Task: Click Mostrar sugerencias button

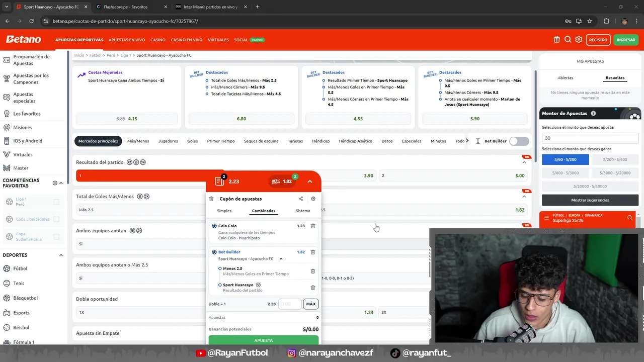Action: click(x=590, y=200)
